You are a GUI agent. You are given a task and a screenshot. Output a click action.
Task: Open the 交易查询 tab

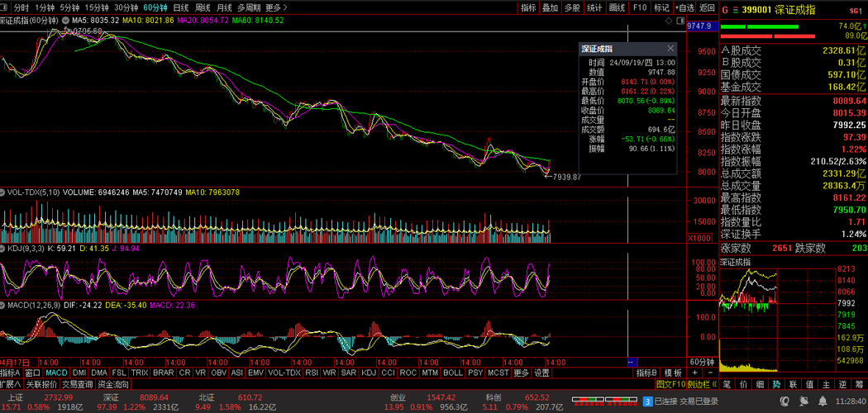(77, 384)
